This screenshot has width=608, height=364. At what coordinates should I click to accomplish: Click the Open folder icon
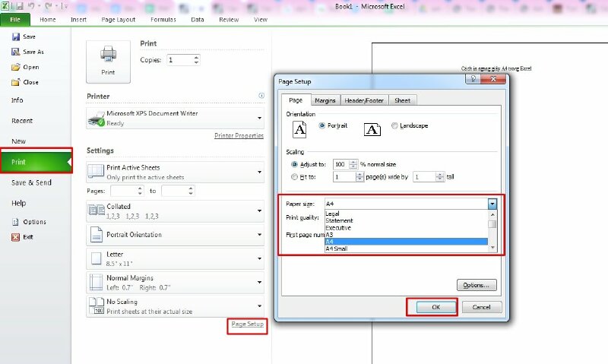(x=15, y=67)
